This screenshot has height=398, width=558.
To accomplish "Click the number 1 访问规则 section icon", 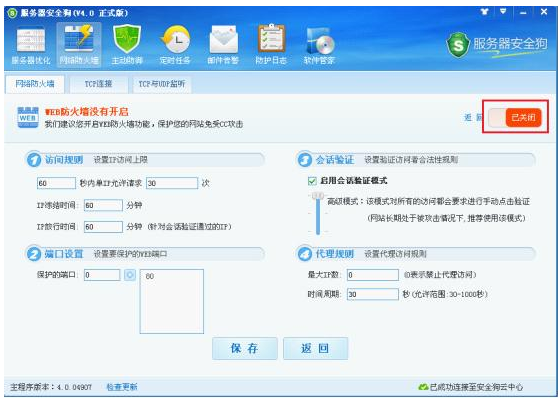I will 34,160.
